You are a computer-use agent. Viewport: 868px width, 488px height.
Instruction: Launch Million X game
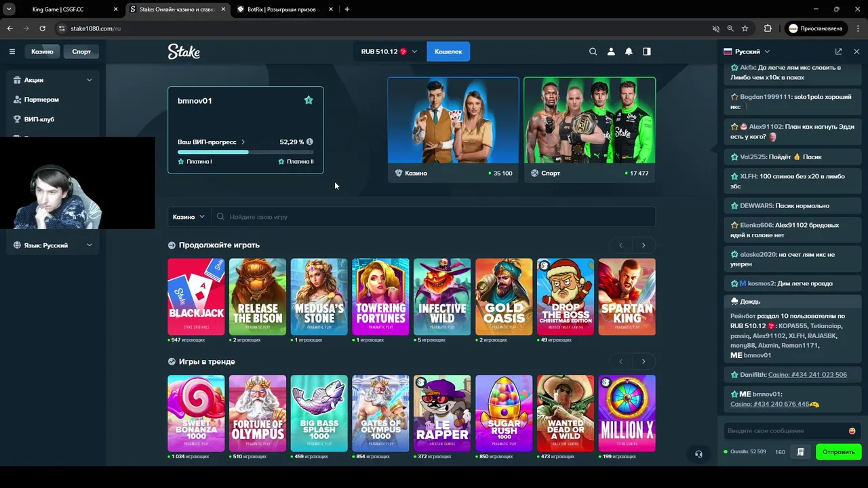point(627,413)
